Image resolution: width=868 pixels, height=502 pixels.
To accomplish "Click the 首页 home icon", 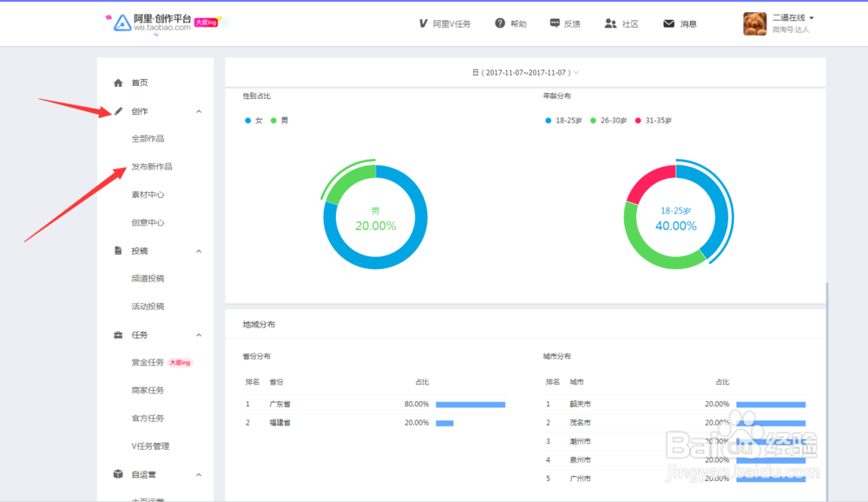I will pyautogui.click(x=118, y=83).
